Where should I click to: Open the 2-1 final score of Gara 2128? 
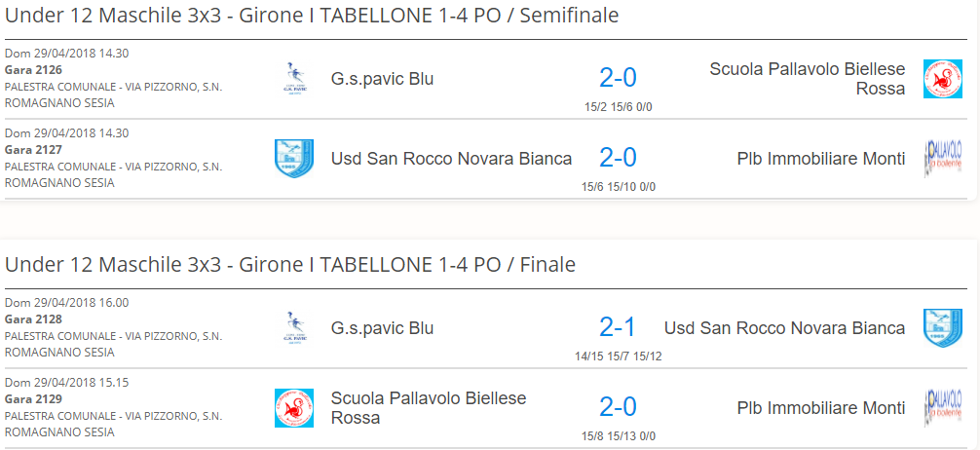click(x=618, y=327)
